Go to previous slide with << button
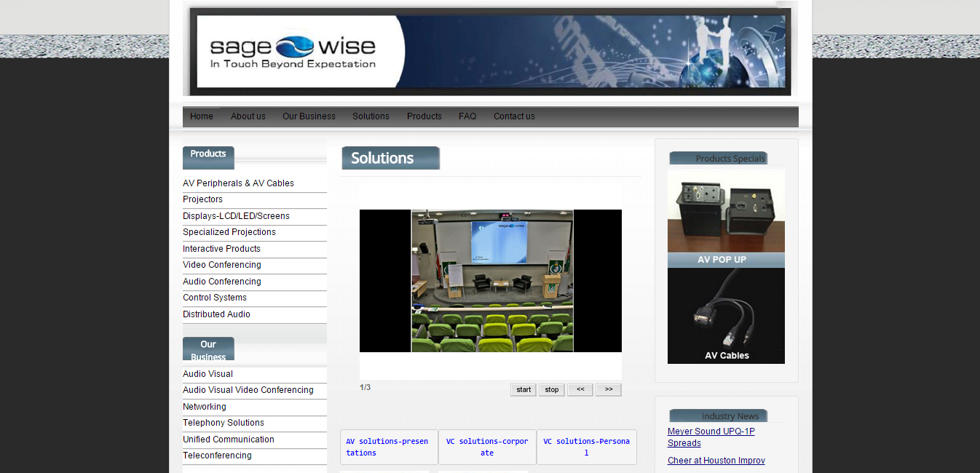 [580, 390]
